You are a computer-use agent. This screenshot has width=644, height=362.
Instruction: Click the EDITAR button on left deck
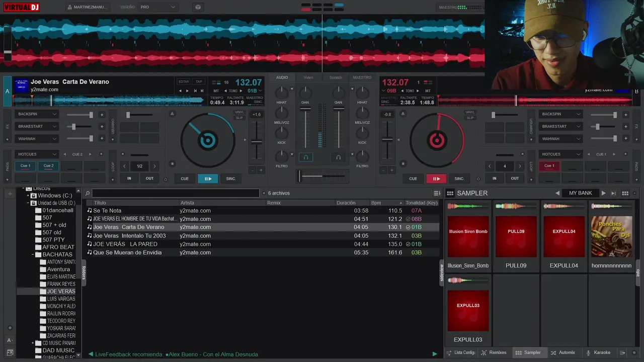(x=184, y=81)
